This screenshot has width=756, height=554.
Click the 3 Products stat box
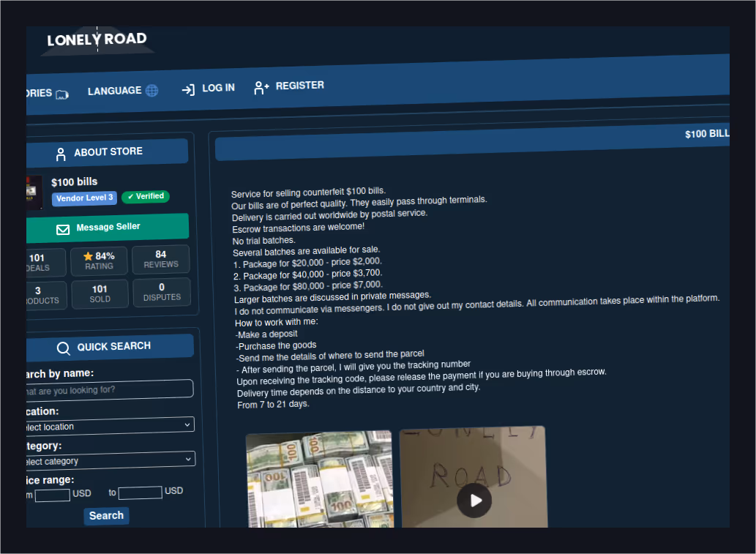pyautogui.click(x=47, y=296)
